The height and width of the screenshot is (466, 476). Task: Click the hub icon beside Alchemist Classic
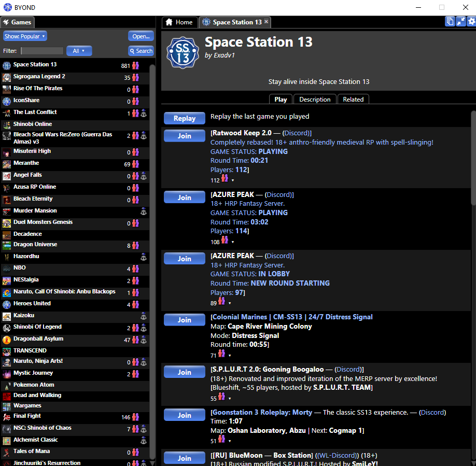(x=144, y=440)
